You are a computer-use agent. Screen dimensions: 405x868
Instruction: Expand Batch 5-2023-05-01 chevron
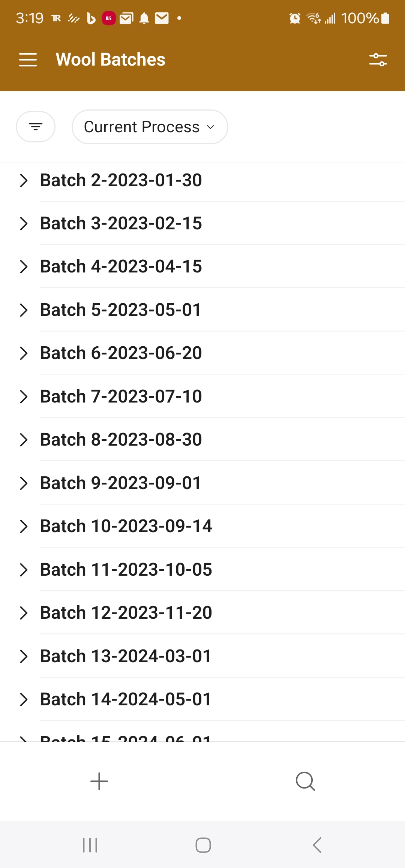coord(24,310)
